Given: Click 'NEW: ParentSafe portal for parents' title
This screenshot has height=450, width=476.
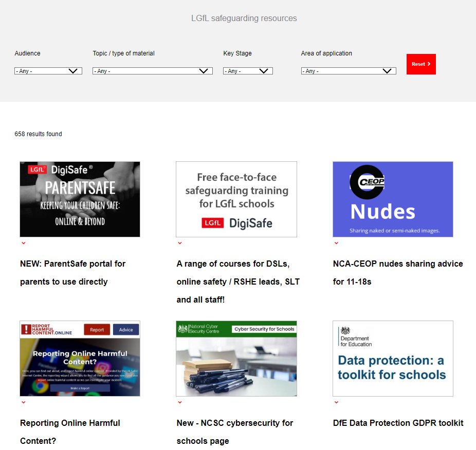Looking at the screenshot, I should 73,272.
